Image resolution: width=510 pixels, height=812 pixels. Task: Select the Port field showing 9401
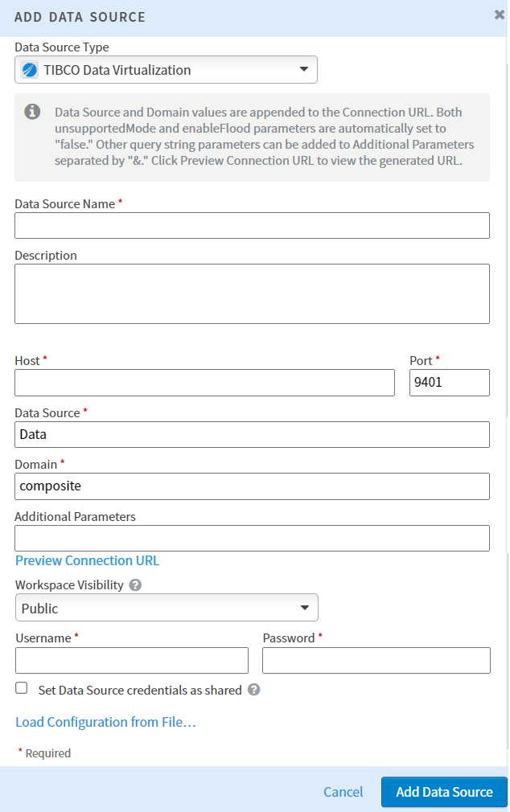[449, 382]
